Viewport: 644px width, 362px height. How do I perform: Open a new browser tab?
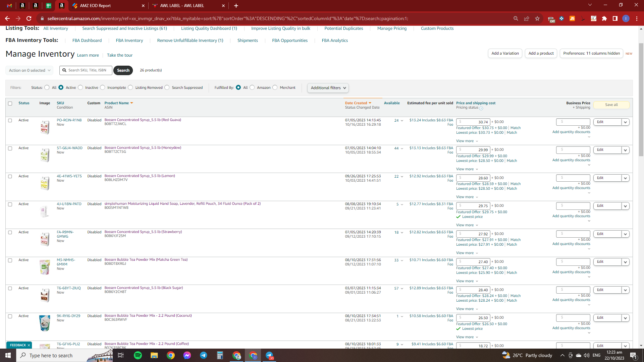pos(236,6)
